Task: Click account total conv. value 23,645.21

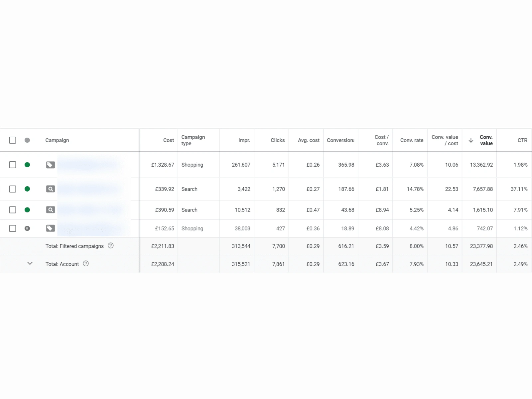Action: [481, 264]
